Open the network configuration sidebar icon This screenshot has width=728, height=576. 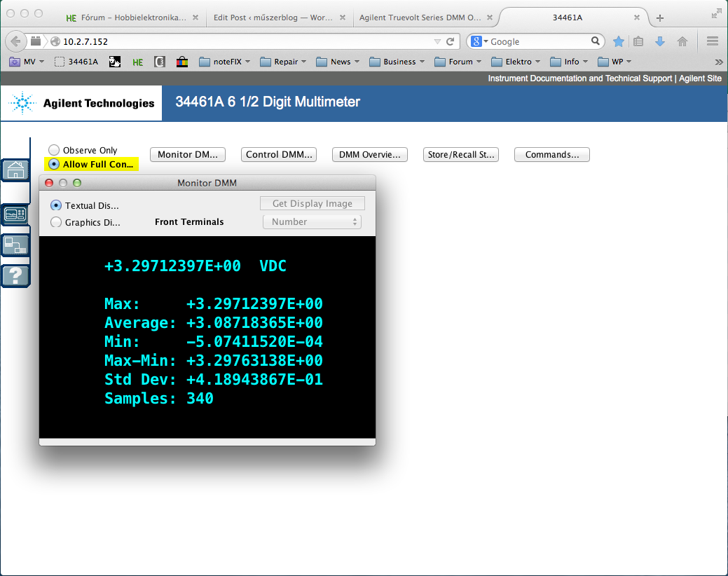tap(15, 245)
